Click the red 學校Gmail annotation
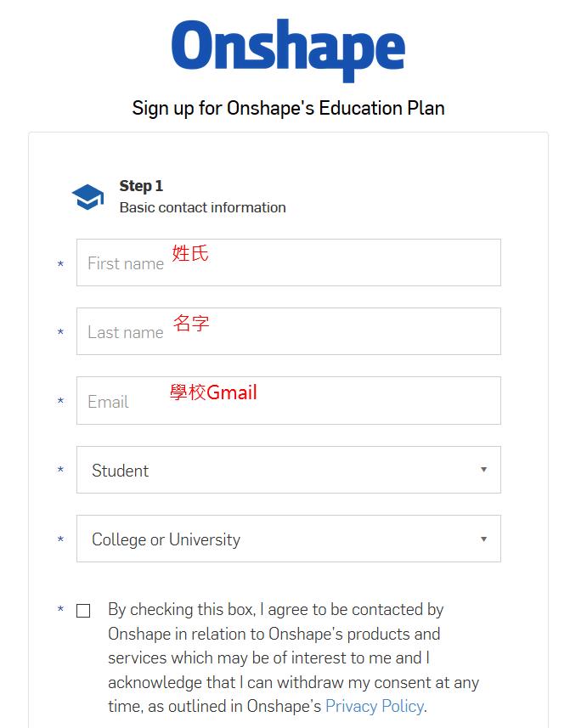 tap(213, 392)
